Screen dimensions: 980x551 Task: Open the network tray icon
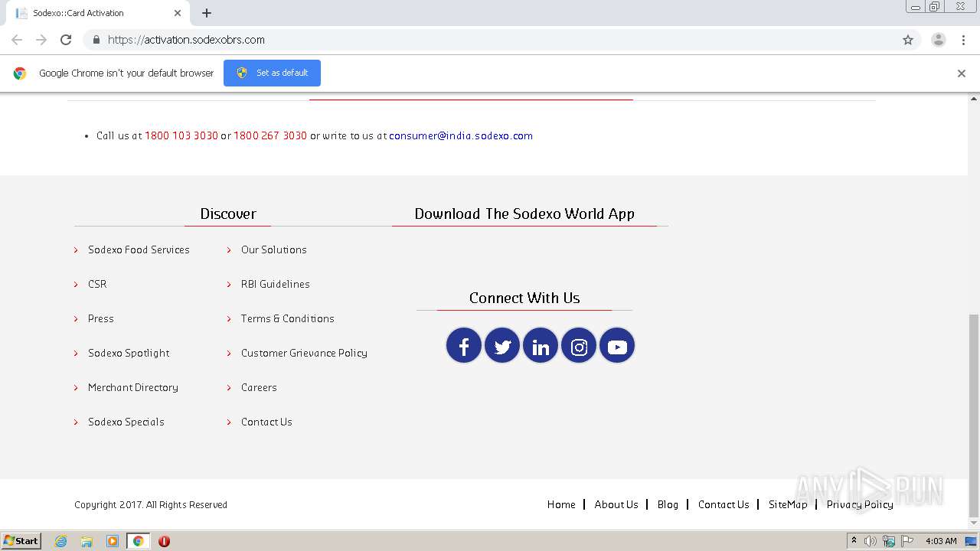889,541
